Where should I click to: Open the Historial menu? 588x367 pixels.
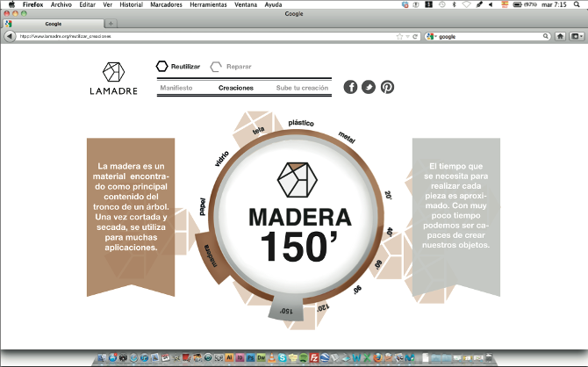click(x=132, y=4)
